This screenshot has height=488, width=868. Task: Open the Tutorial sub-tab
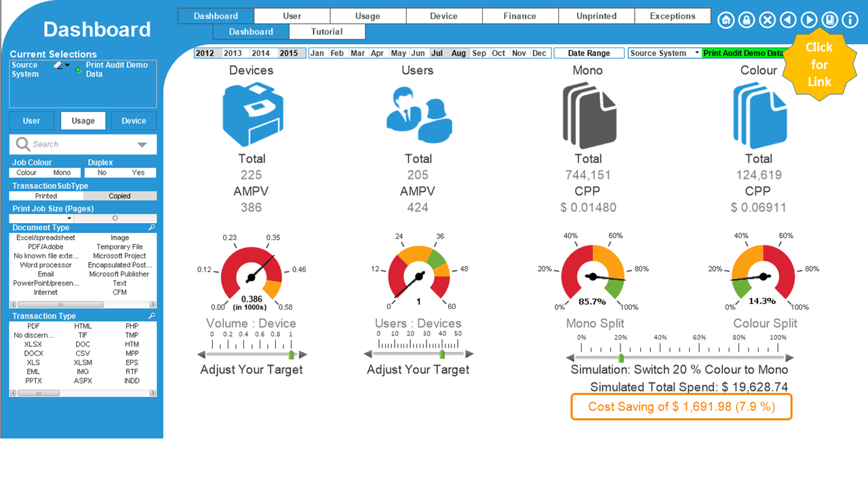327,32
